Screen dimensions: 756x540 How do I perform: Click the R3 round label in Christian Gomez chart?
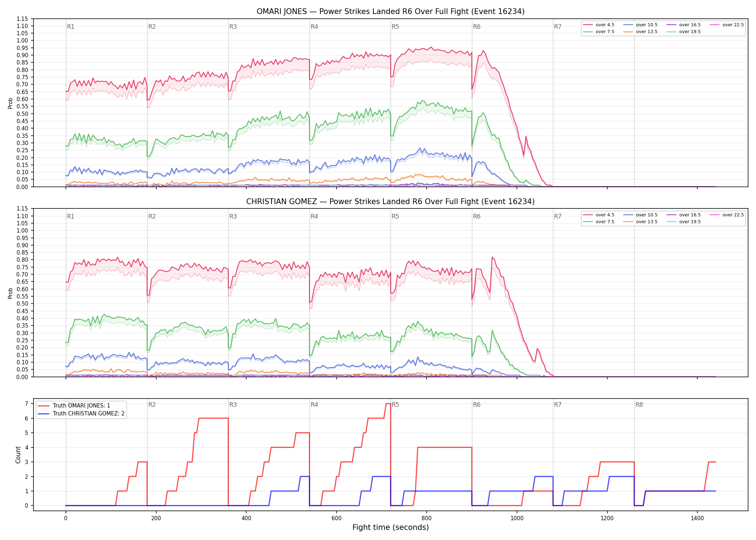coord(233,216)
